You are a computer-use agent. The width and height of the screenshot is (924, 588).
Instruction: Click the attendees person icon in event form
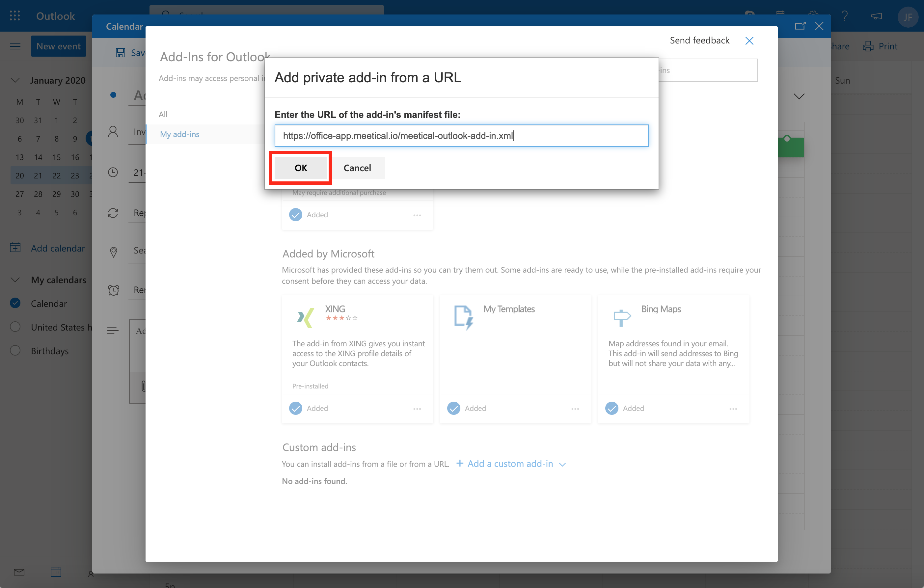113,132
